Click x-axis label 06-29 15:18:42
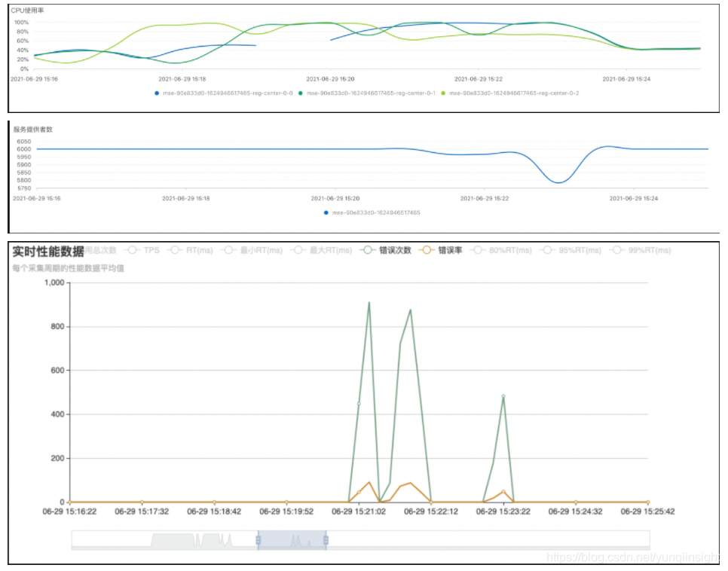This screenshot has width=728, height=571. click(x=214, y=511)
